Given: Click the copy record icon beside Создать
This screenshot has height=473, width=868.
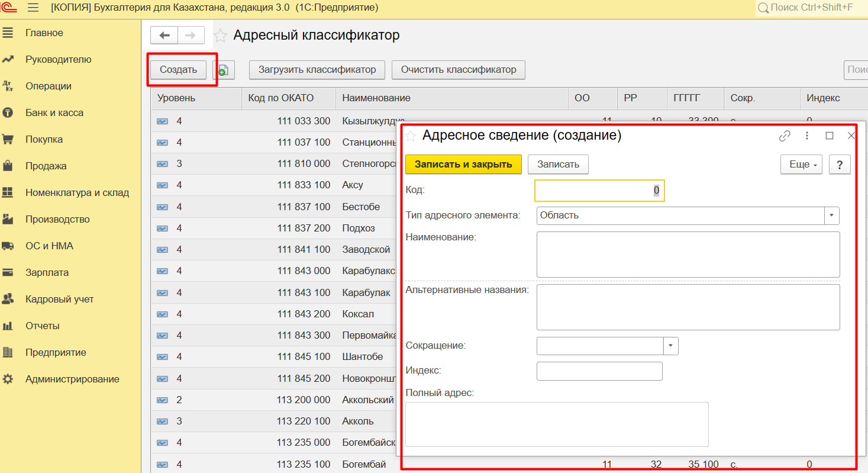Looking at the screenshot, I should pos(224,70).
